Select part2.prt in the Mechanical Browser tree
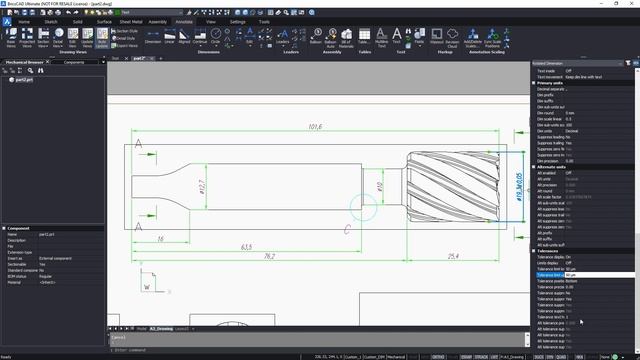 coord(24,80)
